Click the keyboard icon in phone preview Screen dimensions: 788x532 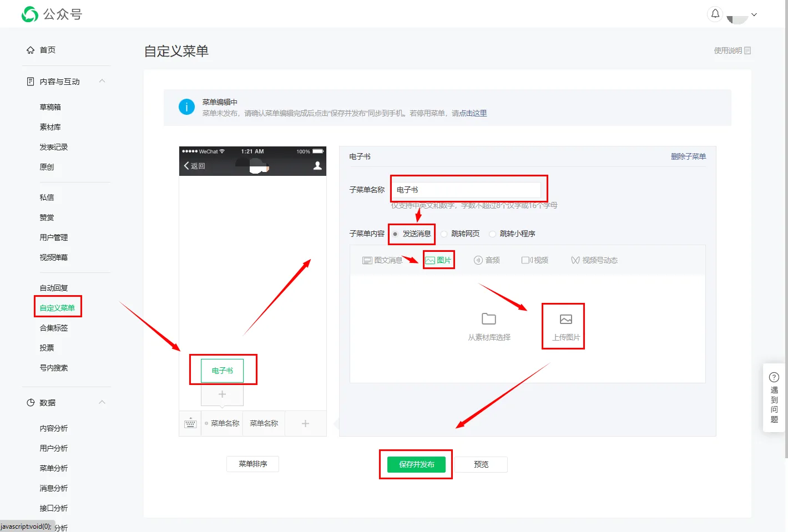(190, 423)
